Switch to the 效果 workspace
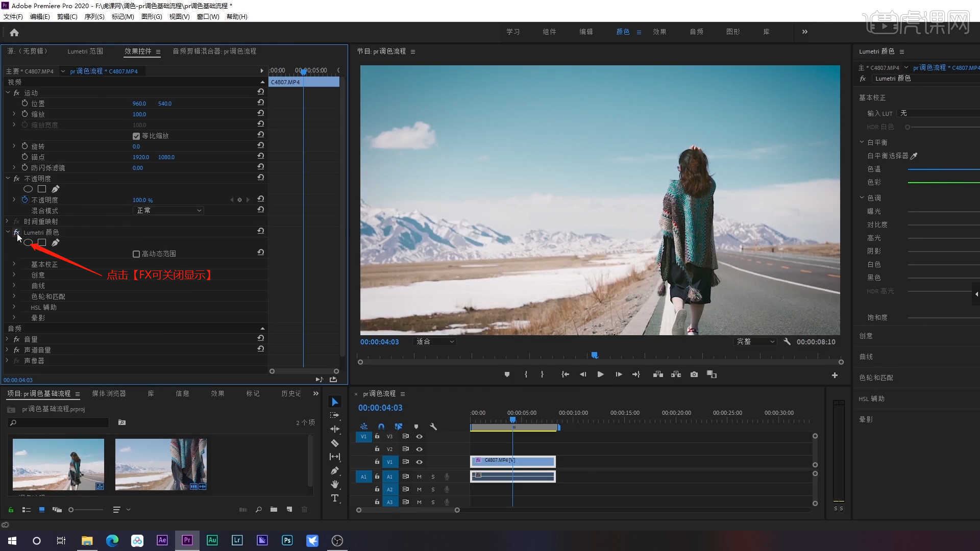The height and width of the screenshot is (551, 980). [659, 32]
